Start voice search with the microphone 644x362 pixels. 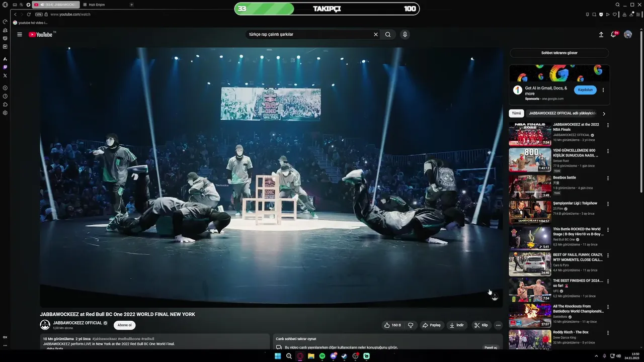tap(405, 35)
